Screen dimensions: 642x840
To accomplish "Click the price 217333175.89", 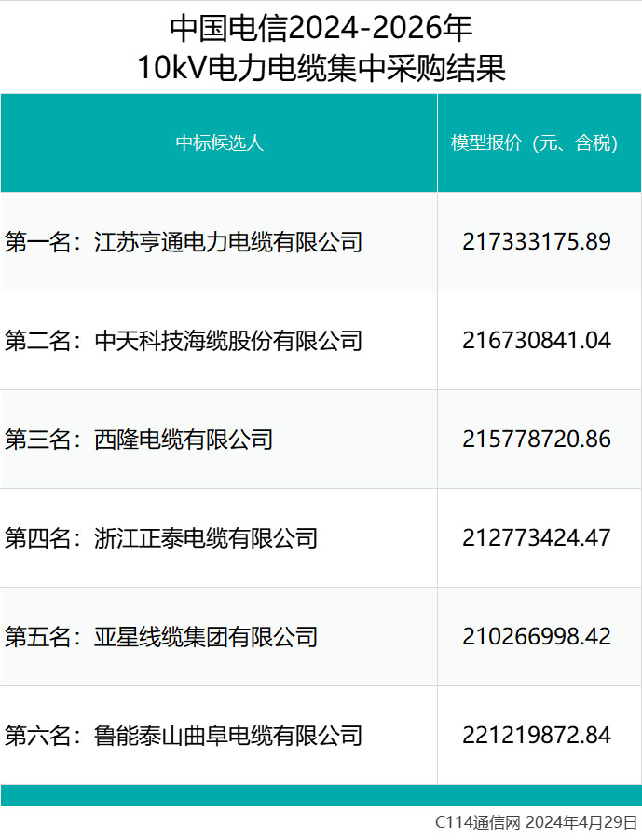I will (x=537, y=241).
